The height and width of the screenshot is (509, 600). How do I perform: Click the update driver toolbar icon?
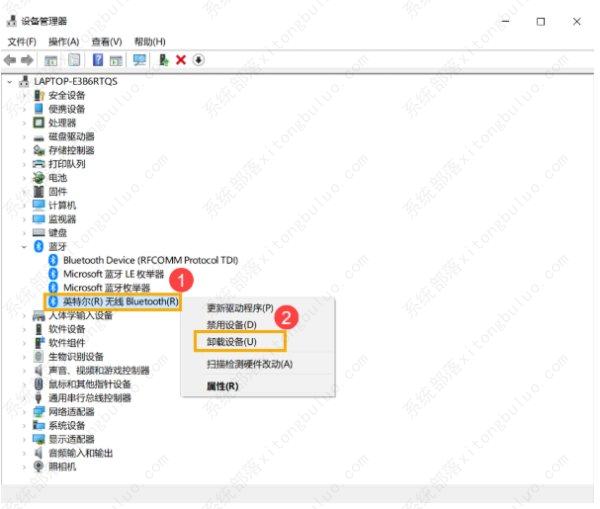[x=164, y=60]
